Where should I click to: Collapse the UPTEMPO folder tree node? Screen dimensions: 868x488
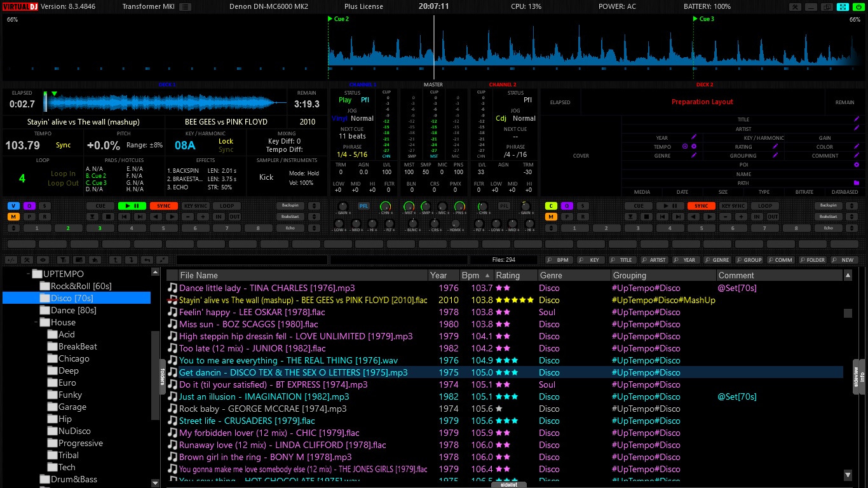coord(29,274)
